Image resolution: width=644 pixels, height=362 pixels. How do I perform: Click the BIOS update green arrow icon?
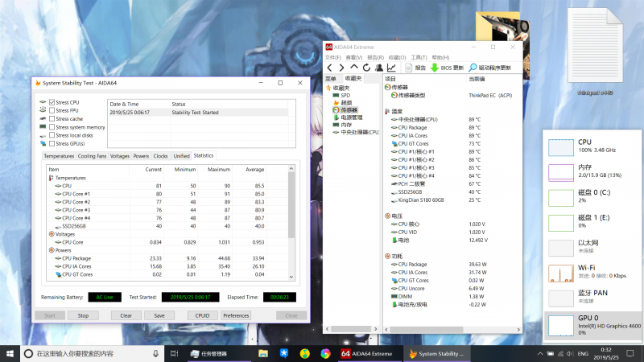click(x=435, y=68)
